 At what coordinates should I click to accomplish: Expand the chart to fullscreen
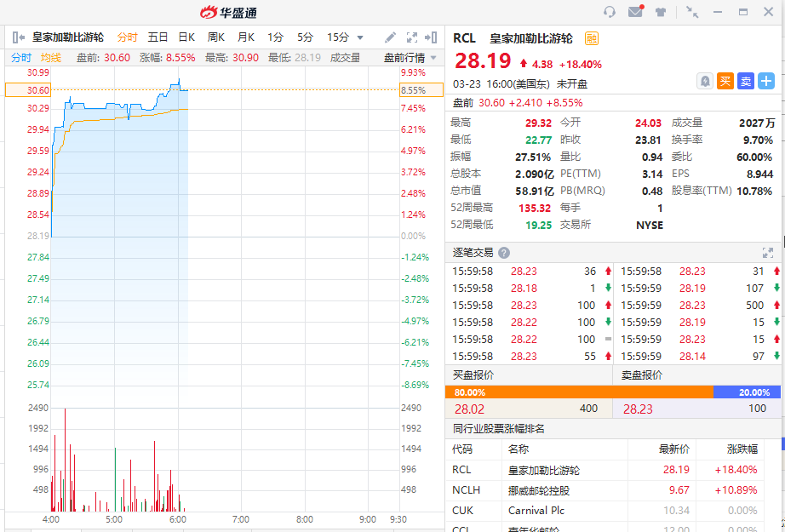[x=412, y=37]
